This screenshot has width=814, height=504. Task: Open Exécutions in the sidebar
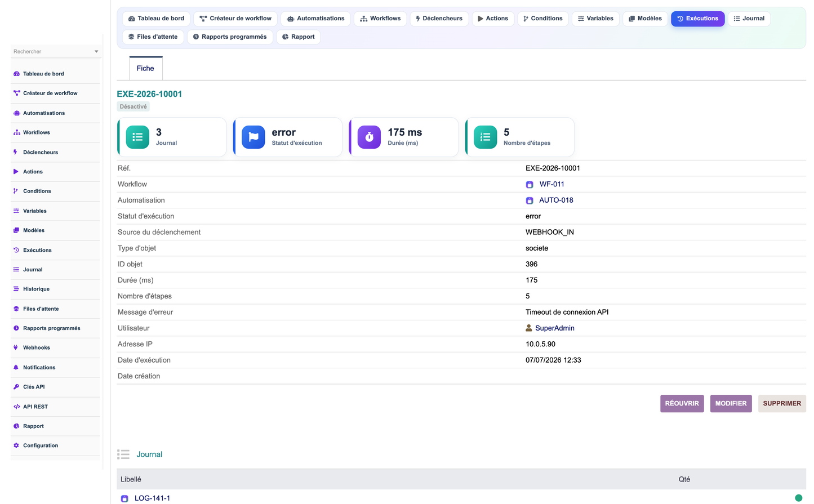point(37,250)
